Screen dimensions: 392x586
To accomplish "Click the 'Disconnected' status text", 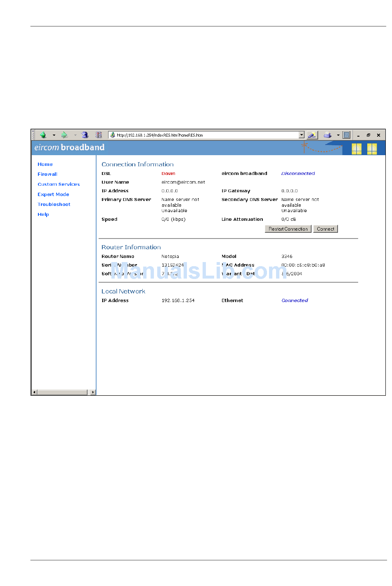I will click(x=298, y=174).
